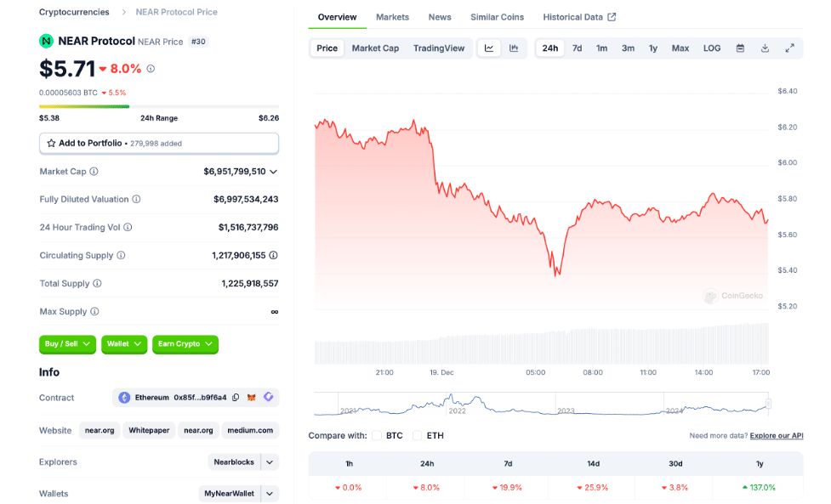Open the Buy / Sell dropdown
Viewport: 831px width, 504px height.
coord(67,344)
